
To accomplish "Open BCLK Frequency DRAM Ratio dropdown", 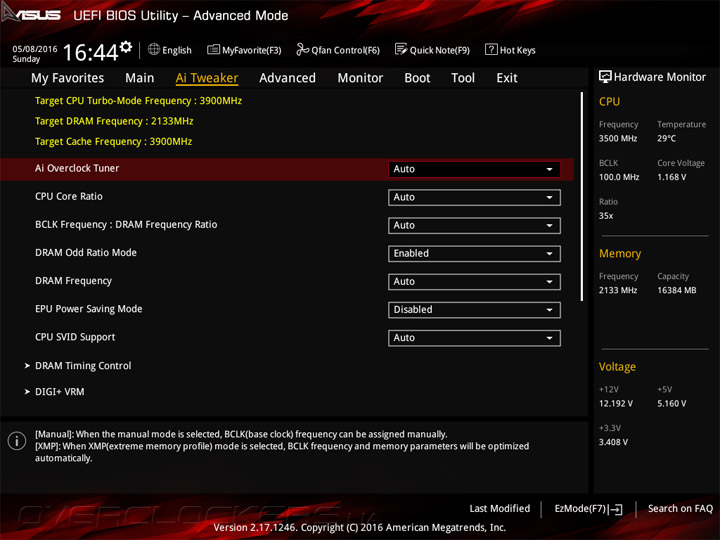I will pyautogui.click(x=474, y=225).
